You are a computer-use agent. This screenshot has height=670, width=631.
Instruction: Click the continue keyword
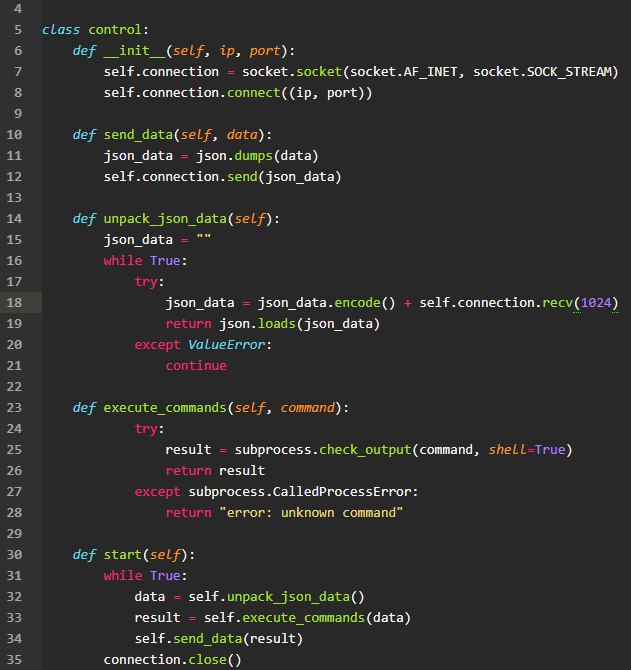pyautogui.click(x=196, y=366)
